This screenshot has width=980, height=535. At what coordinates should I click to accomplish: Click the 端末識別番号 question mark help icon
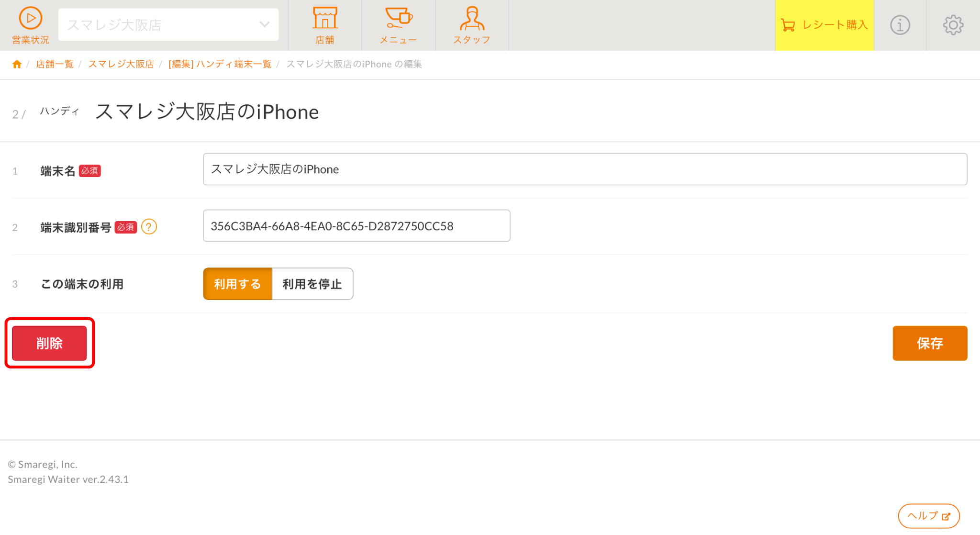pyautogui.click(x=149, y=227)
